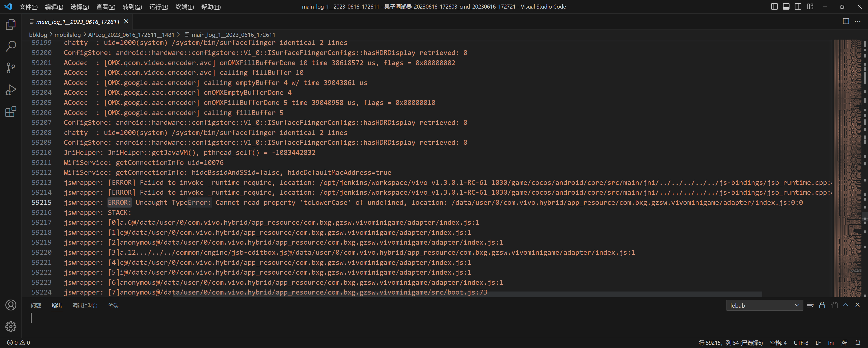The height and width of the screenshot is (348, 868).
Task: Open the lebab output channel dropdown
Action: [x=764, y=306]
